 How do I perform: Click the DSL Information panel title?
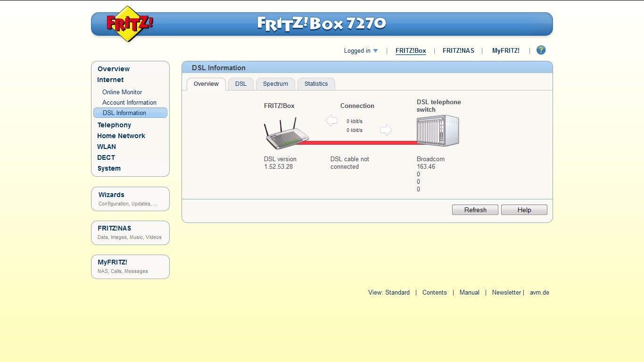(219, 68)
